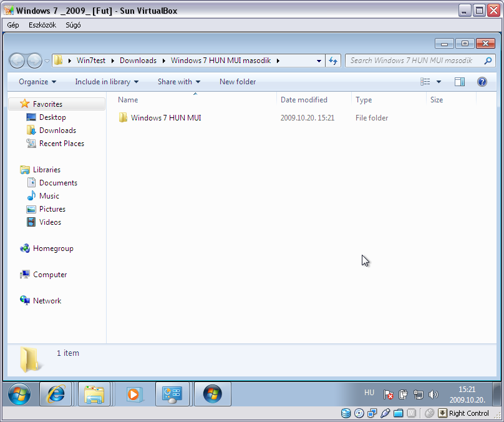Go to Downloads in the address path
Viewport: 504px width, 422px height.
pos(138,61)
